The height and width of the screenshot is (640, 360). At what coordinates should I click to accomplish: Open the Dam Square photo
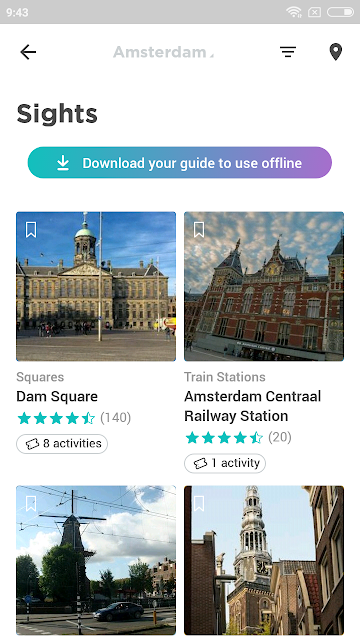tap(96, 287)
